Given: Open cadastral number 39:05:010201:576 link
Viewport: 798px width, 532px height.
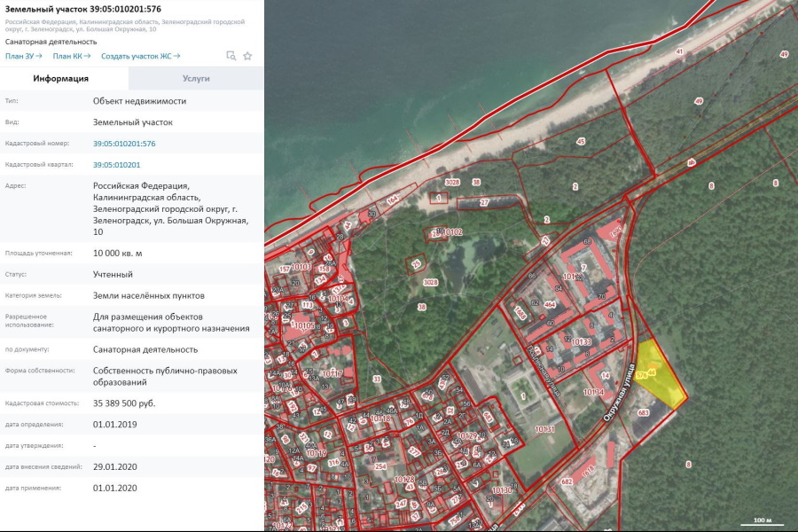Looking at the screenshot, I should (124, 144).
